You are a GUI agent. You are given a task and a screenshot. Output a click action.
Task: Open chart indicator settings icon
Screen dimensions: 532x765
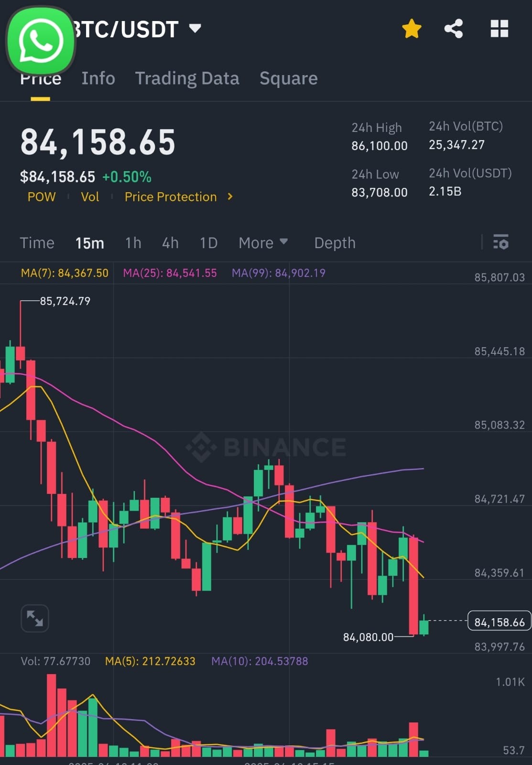point(500,242)
